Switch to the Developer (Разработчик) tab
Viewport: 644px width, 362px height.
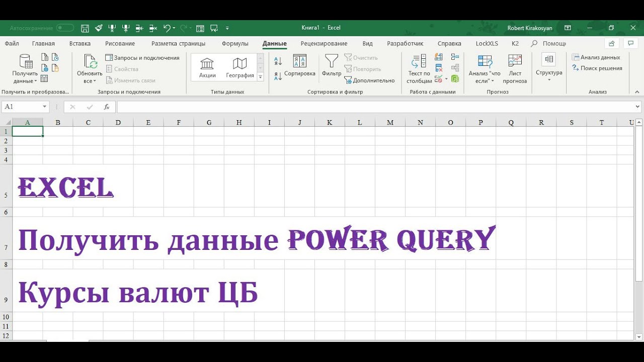[x=405, y=44]
